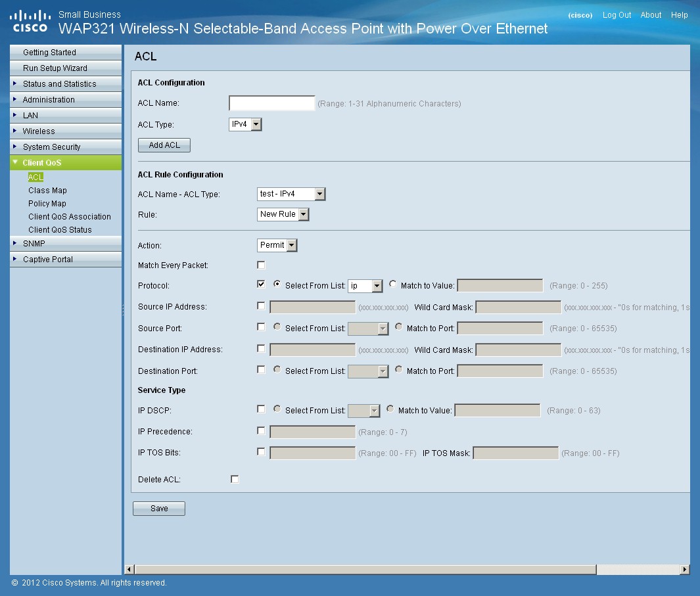Enable the Destination Port checkbox

(x=261, y=370)
